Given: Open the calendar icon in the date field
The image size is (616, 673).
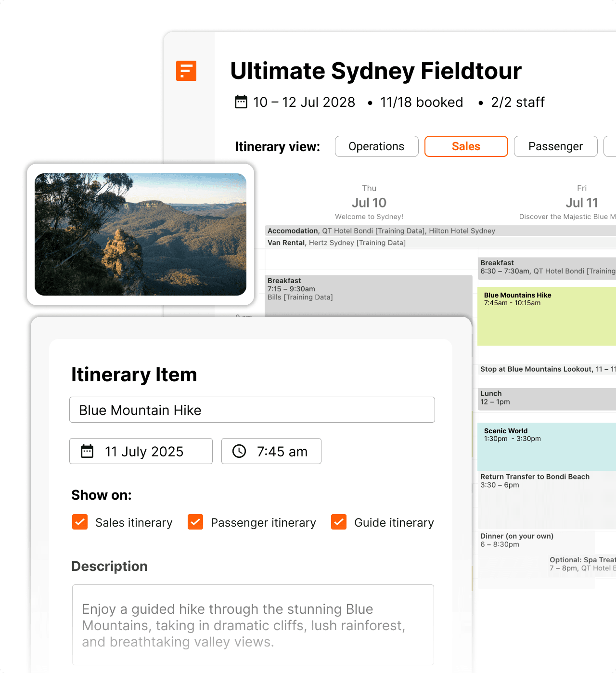Looking at the screenshot, I should coord(88,451).
